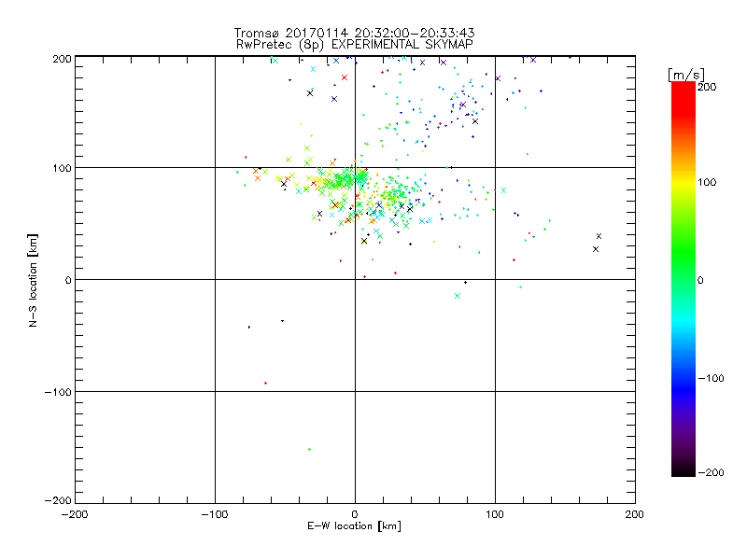Click the yellow region of the colorbar
Image resolution: width=747 pixels, height=560 pixels.
(x=684, y=182)
